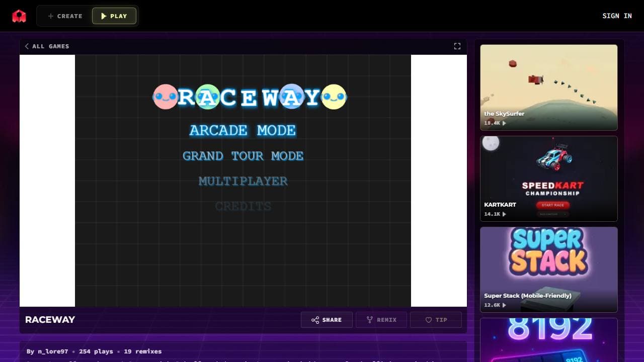
Task: Click the 19 remixes text
Action: click(142, 351)
